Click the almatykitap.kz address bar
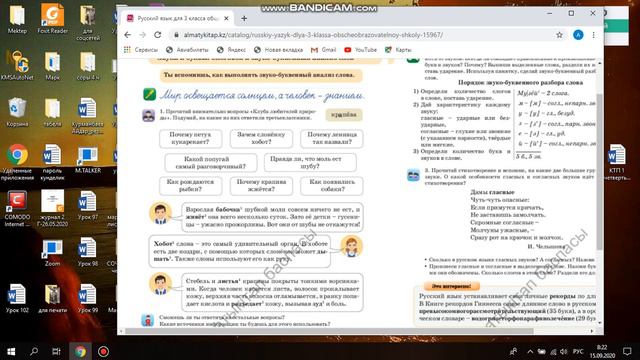The width and height of the screenshot is (640, 360). [x=313, y=35]
